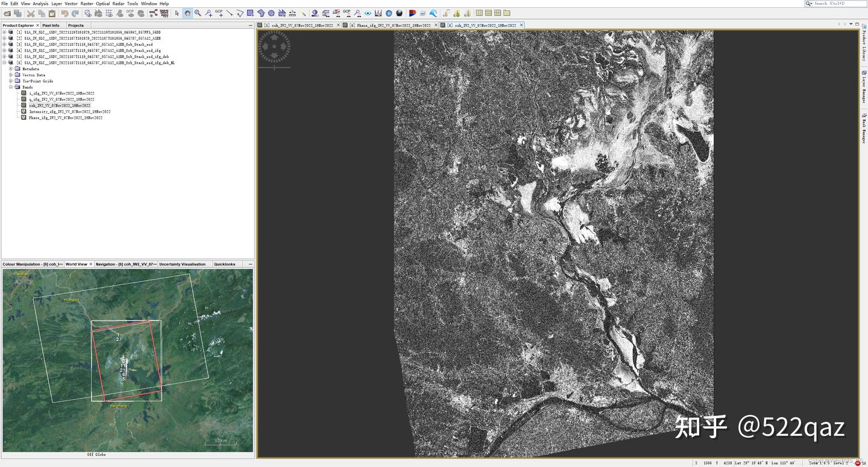Toggle the Mask Manager side panel
The image size is (868, 467).
[864, 114]
